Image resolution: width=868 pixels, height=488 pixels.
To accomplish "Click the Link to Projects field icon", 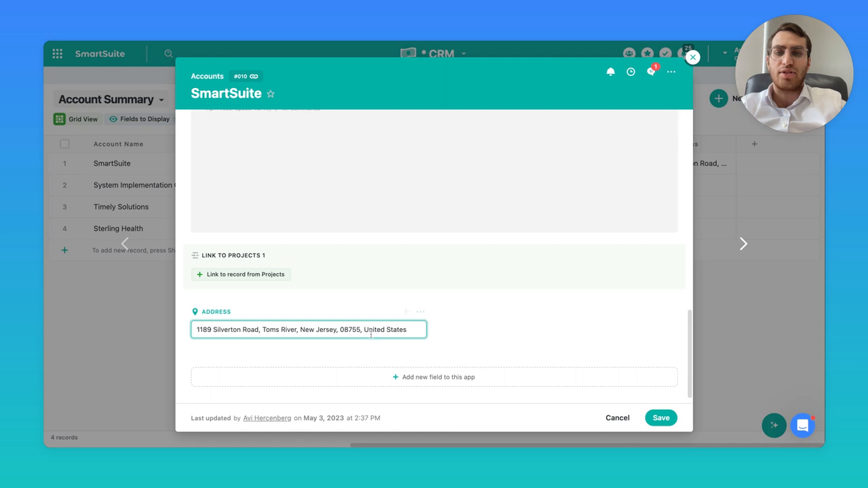I will [195, 256].
